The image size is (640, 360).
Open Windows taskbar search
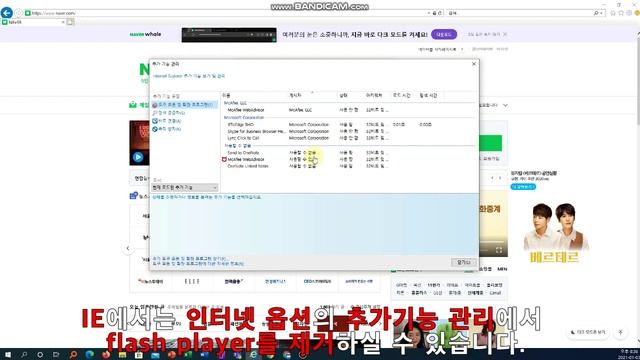point(24,355)
